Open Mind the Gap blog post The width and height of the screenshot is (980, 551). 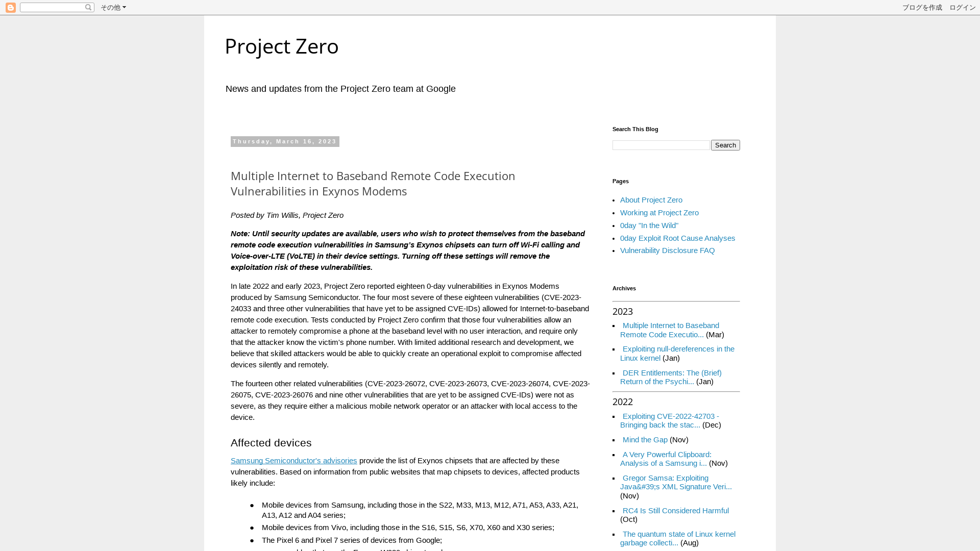[645, 439]
